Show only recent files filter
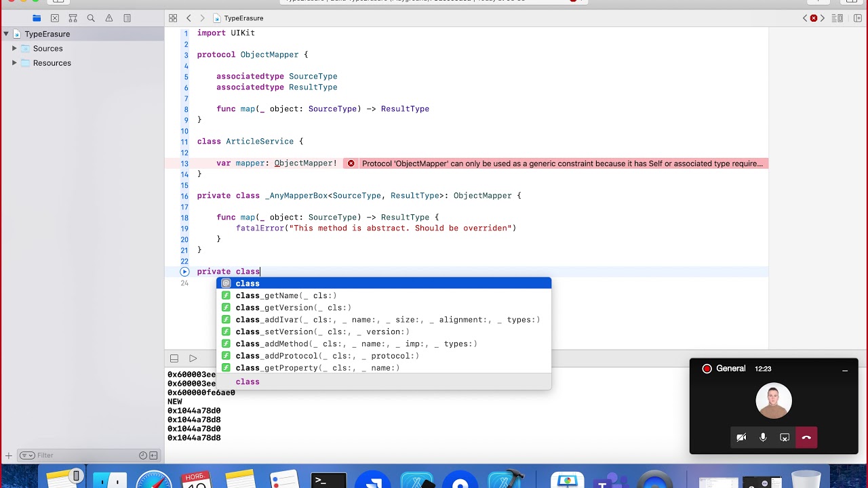Viewport: 868px width, 488px height. (143, 455)
